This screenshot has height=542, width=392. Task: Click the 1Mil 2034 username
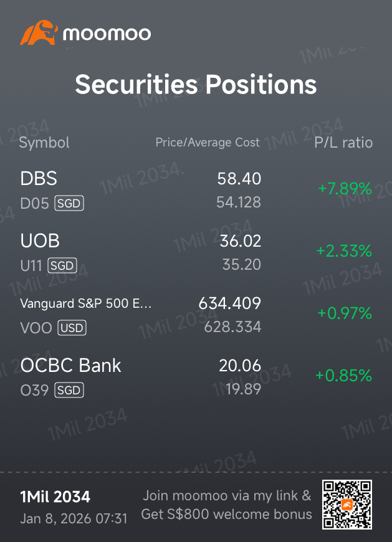tap(55, 497)
